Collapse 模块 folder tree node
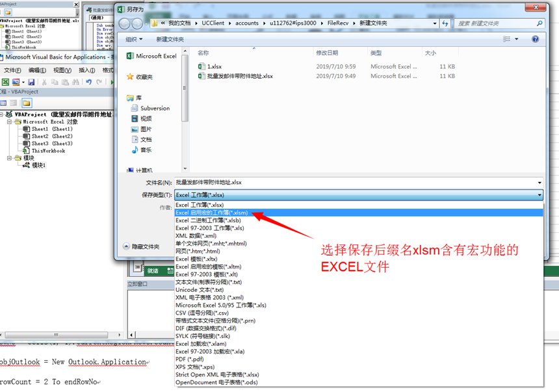Image resolution: width=559 pixels, height=392 pixels. pyautogui.click(x=10, y=158)
